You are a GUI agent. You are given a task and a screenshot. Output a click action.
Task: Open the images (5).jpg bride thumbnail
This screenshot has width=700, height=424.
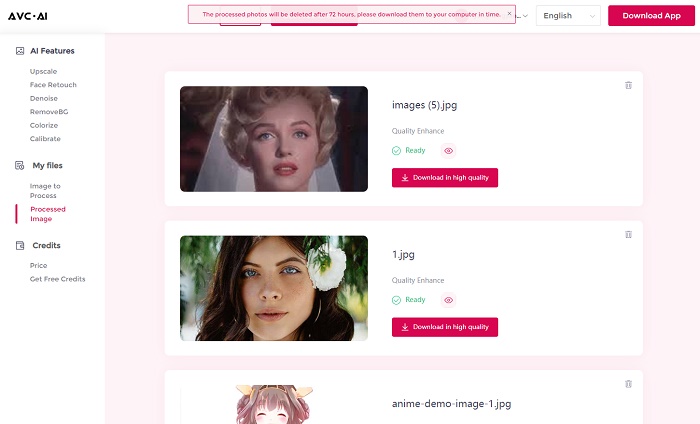(x=274, y=139)
